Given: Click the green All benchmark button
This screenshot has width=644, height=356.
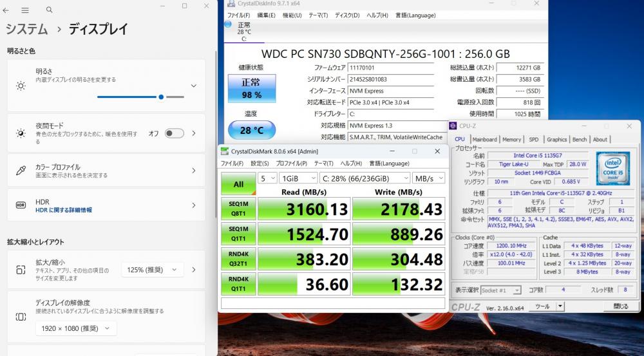Looking at the screenshot, I should tap(238, 184).
